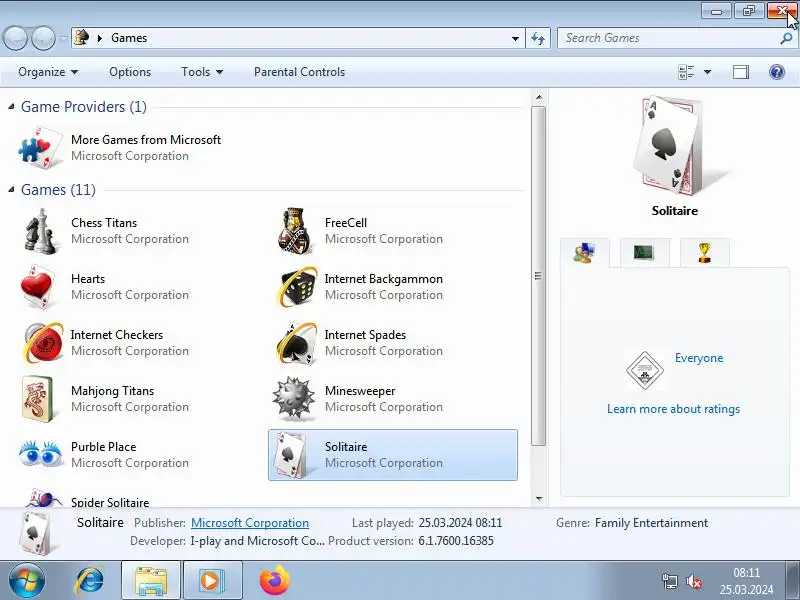Click the scrollbar down arrow
800x600 pixels.
coord(539,498)
